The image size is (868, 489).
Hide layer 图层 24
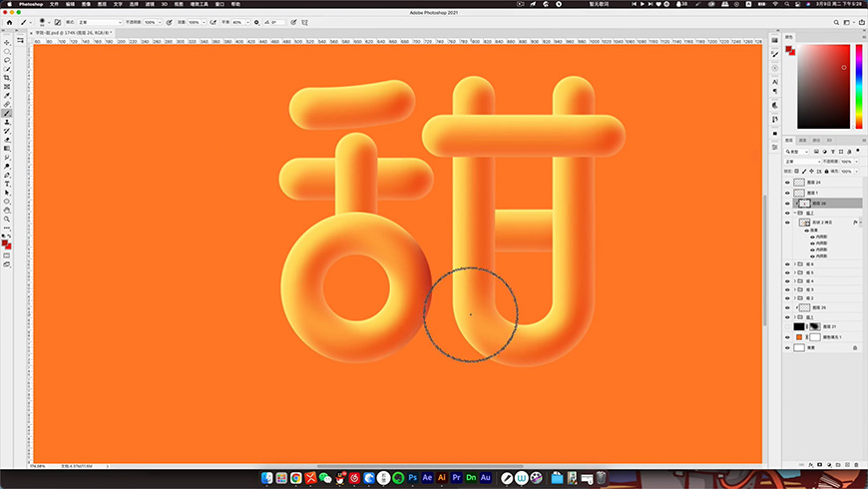pos(787,183)
